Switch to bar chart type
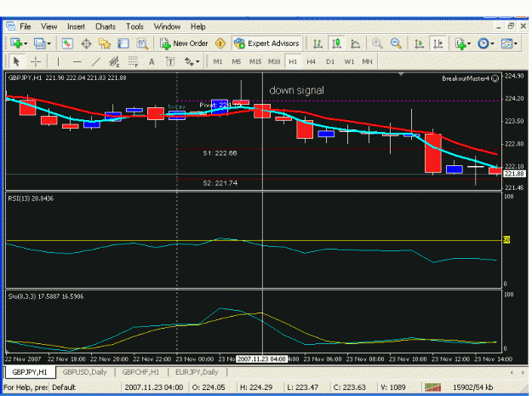This screenshot has width=532, height=396. (x=317, y=43)
